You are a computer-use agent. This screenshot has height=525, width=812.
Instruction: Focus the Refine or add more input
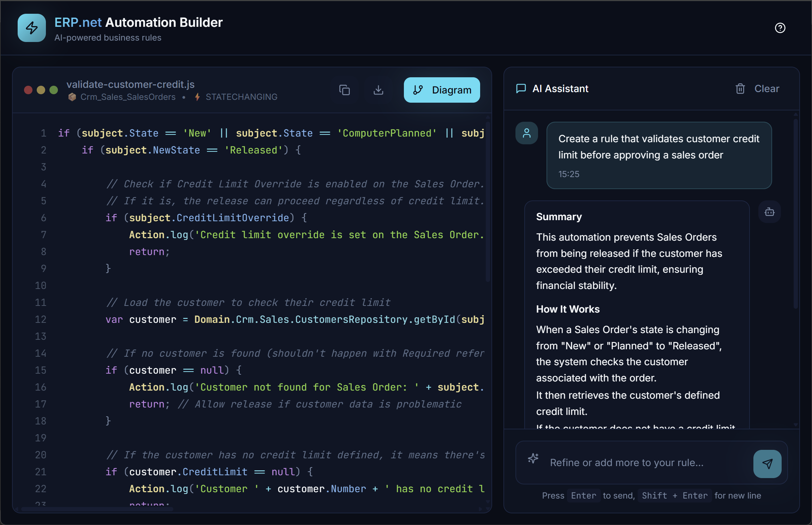click(x=627, y=463)
